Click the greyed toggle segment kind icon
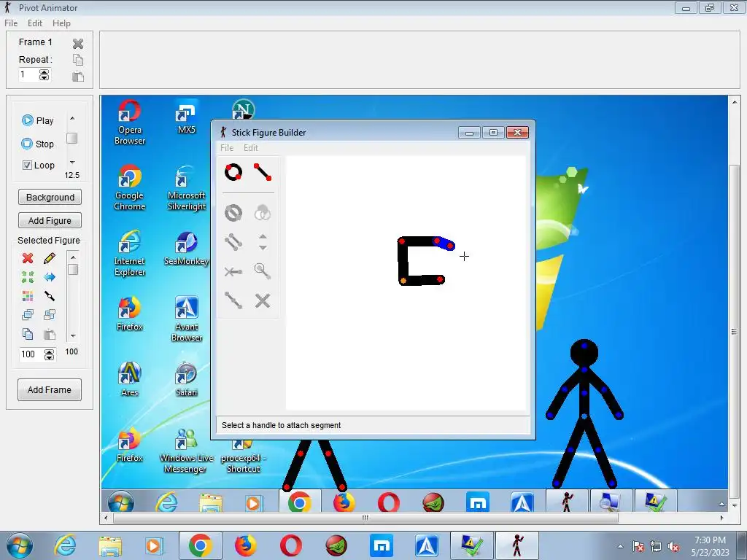This screenshot has width=747, height=560. pyautogui.click(x=233, y=213)
